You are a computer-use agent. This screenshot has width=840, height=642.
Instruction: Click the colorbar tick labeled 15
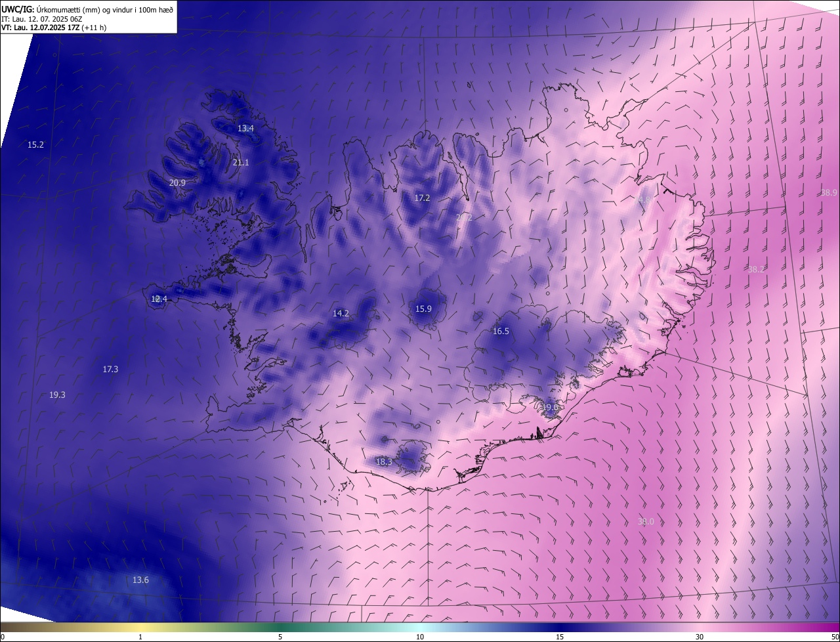[560, 637]
